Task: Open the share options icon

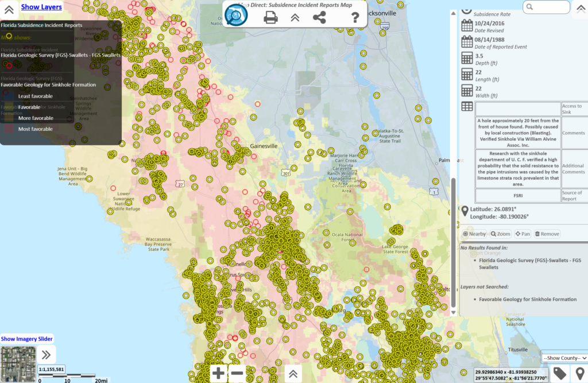Action: point(319,17)
